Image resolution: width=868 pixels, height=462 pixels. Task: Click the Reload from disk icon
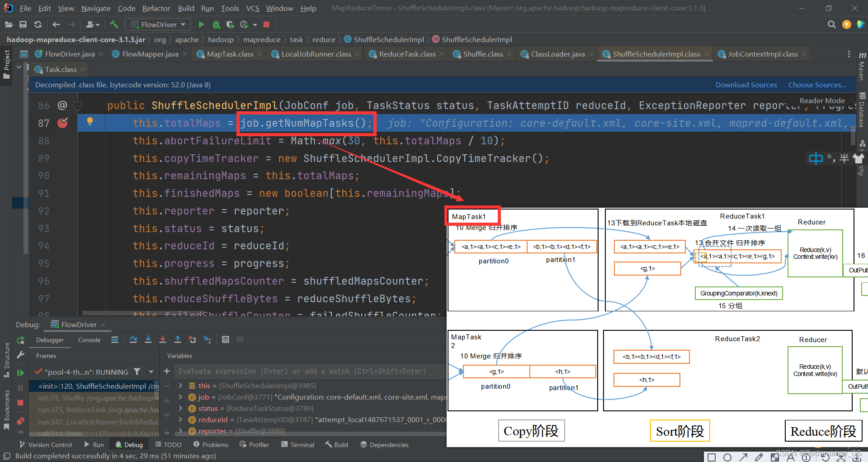(38, 24)
